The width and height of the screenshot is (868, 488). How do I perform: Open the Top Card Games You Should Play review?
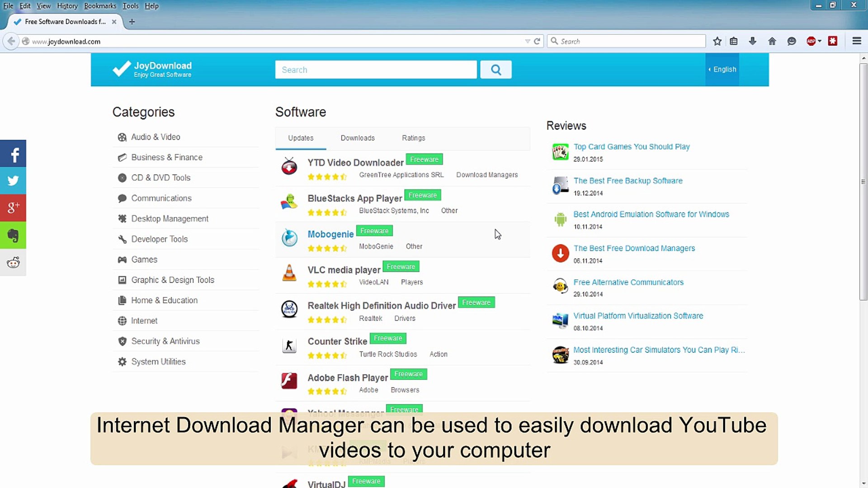point(631,146)
